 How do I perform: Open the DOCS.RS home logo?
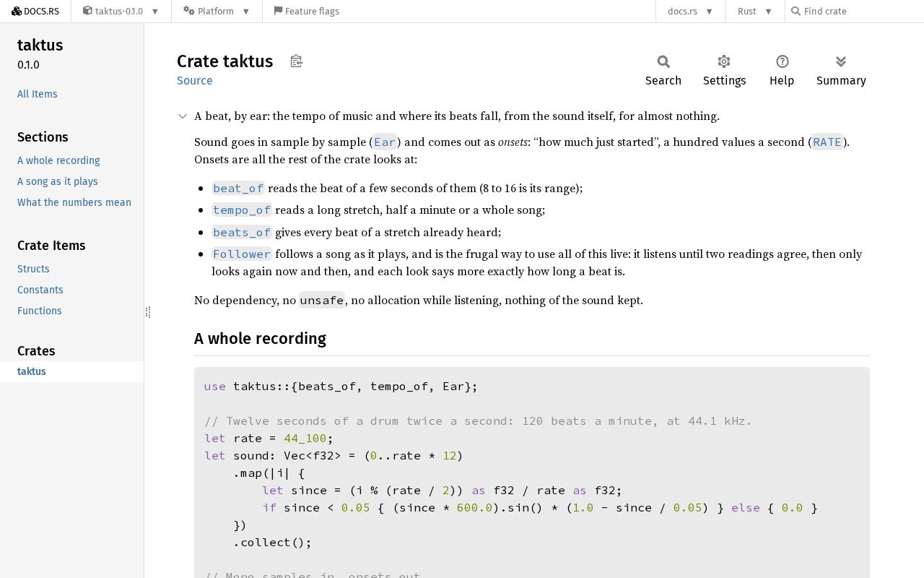point(35,11)
